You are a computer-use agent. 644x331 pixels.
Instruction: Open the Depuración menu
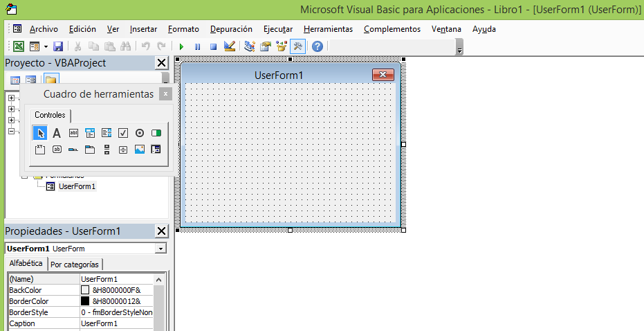click(231, 29)
